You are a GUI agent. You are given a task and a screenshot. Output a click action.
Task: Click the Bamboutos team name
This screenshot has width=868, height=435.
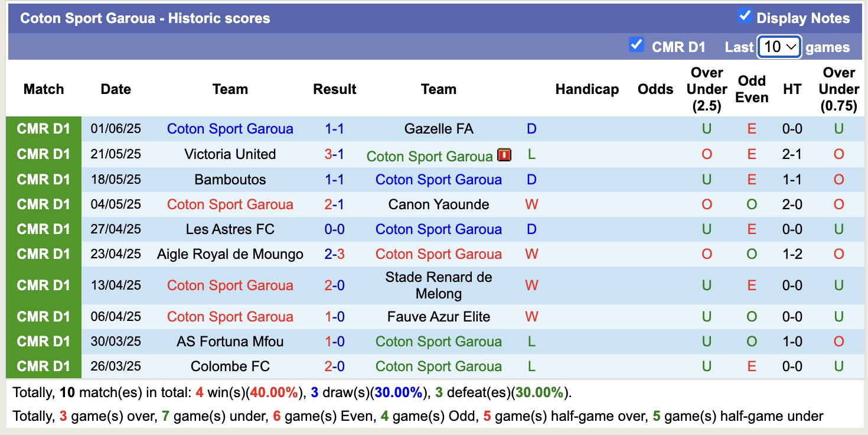coord(230,180)
